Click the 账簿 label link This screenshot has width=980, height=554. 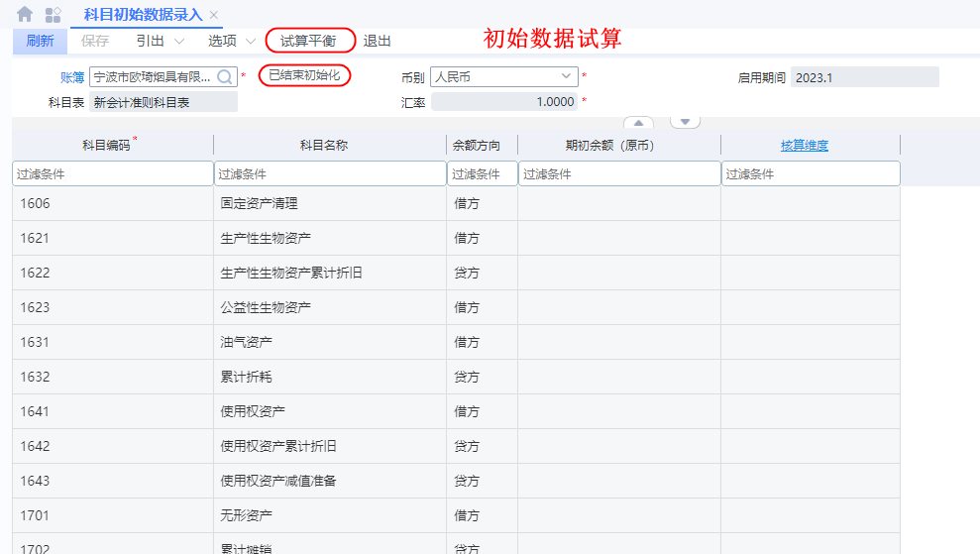pos(71,77)
